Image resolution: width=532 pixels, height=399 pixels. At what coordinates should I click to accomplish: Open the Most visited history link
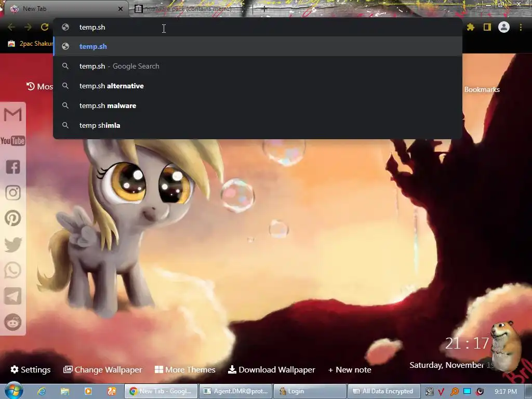(x=39, y=87)
